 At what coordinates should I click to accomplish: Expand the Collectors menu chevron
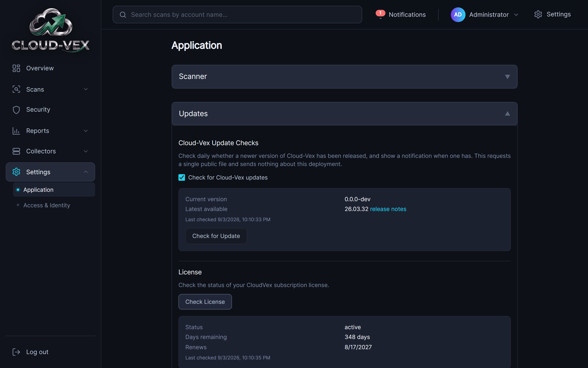(x=86, y=151)
